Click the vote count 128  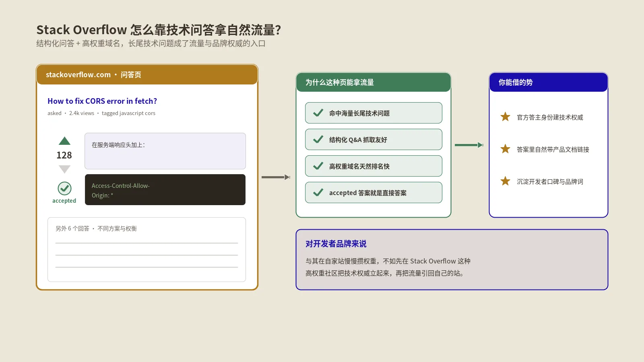tap(64, 155)
